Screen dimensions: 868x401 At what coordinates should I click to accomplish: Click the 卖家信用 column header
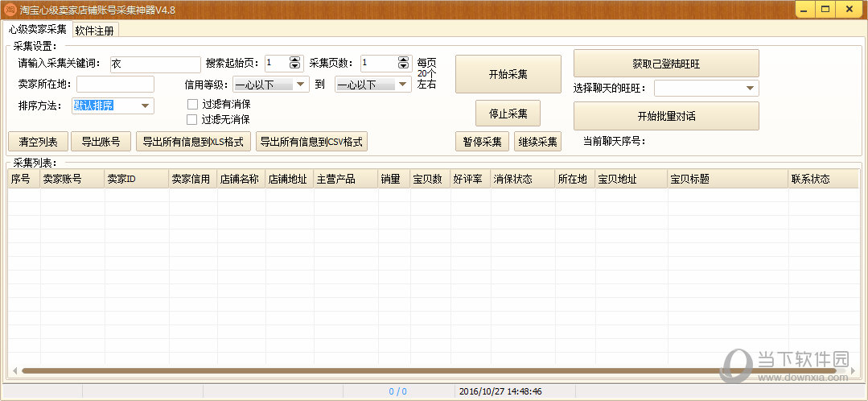[193, 179]
